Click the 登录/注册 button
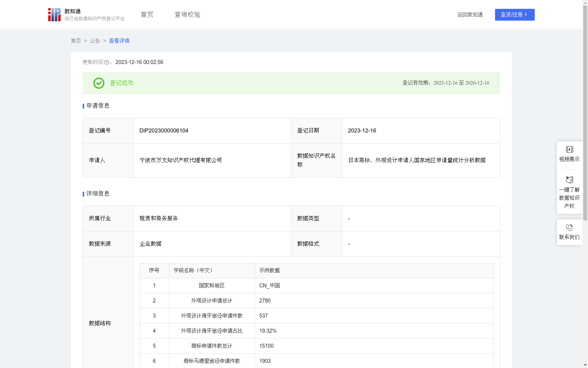588x368 pixels. [514, 15]
